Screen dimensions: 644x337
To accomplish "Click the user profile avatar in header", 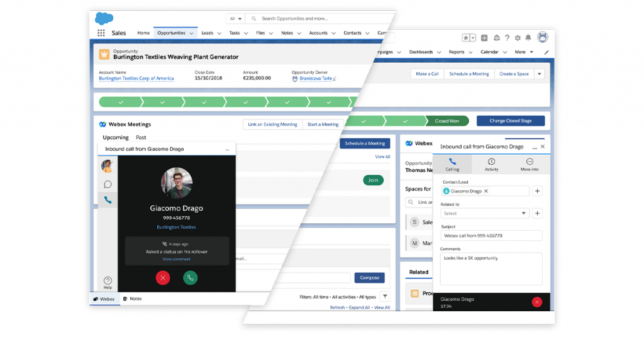I will pyautogui.click(x=543, y=37).
